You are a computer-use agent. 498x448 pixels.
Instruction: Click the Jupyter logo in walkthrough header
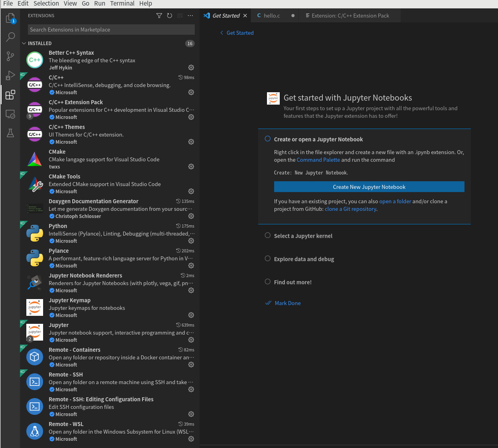[273, 98]
